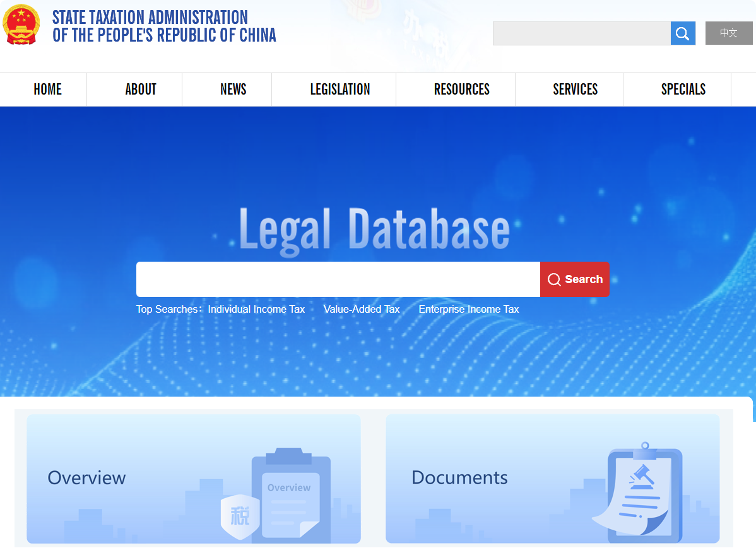Open the ABOUT menu item
The image size is (756, 553).
point(141,90)
